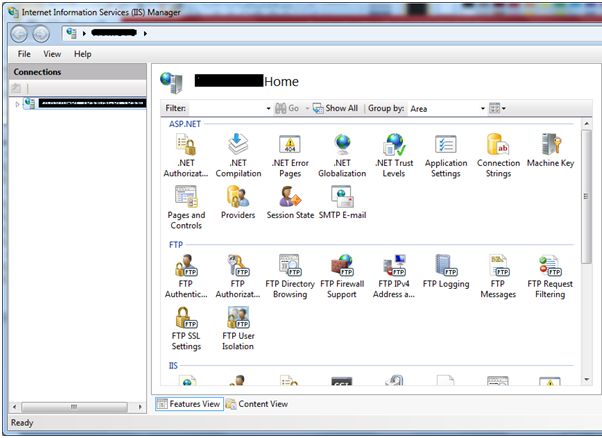Screen dimensions: 602x438
Task: Switch to the Content View tab
Action: coord(257,404)
